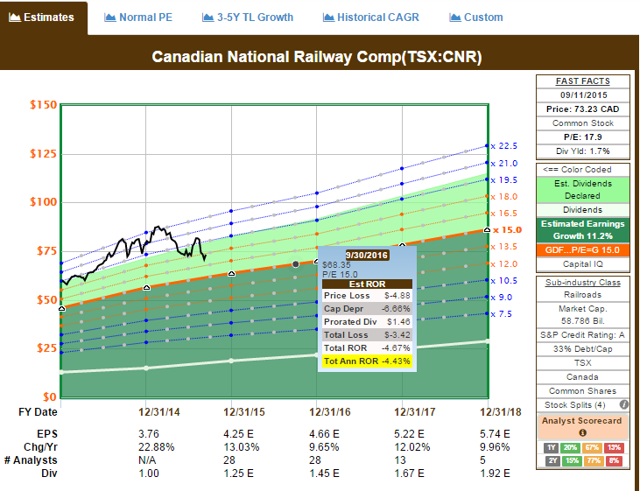Select the x 22.5 P/E line label
The image size is (640, 491).
coord(504,146)
